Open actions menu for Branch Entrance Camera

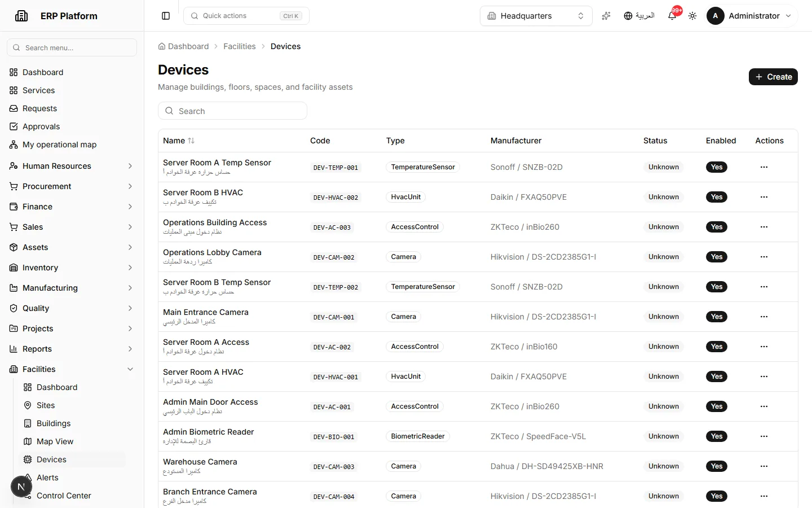(x=764, y=496)
